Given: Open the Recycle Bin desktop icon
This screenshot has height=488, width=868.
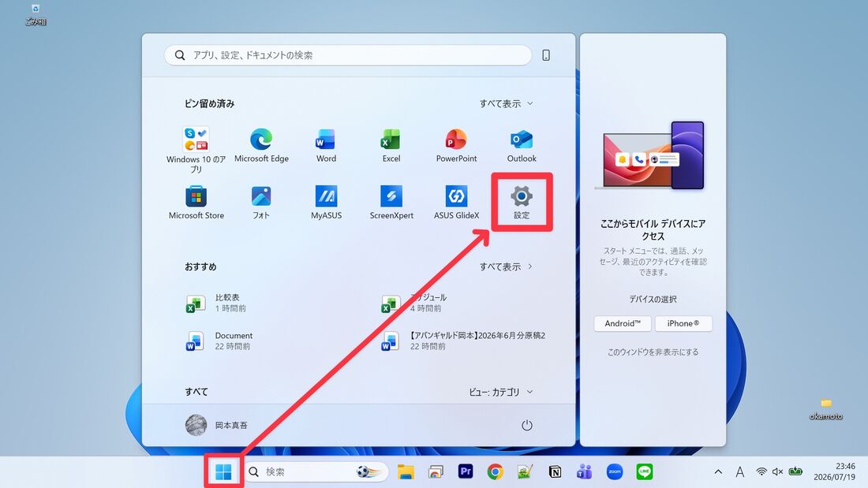Looking at the screenshot, I should point(36,15).
